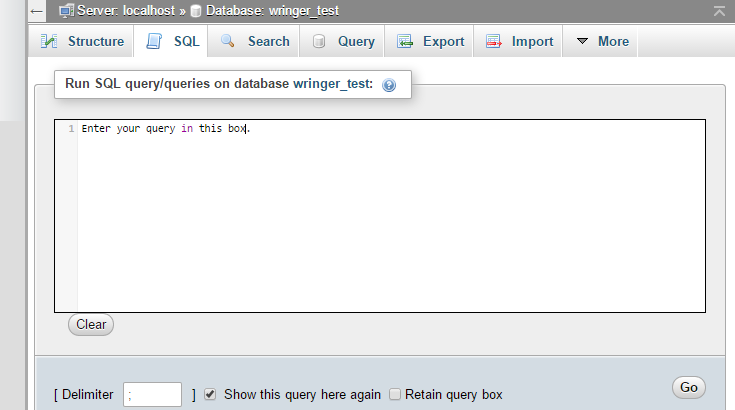This screenshot has width=735, height=410.
Task: Click inside the SQL query editor box
Action: 380,216
